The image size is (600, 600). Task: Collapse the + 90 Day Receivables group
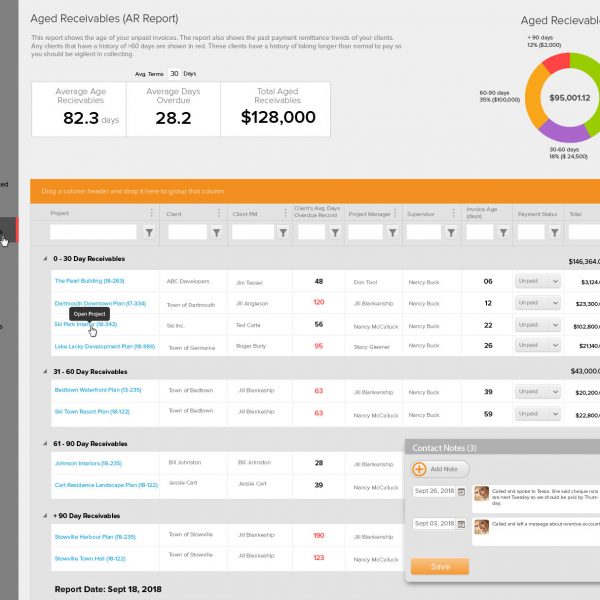pos(45,516)
